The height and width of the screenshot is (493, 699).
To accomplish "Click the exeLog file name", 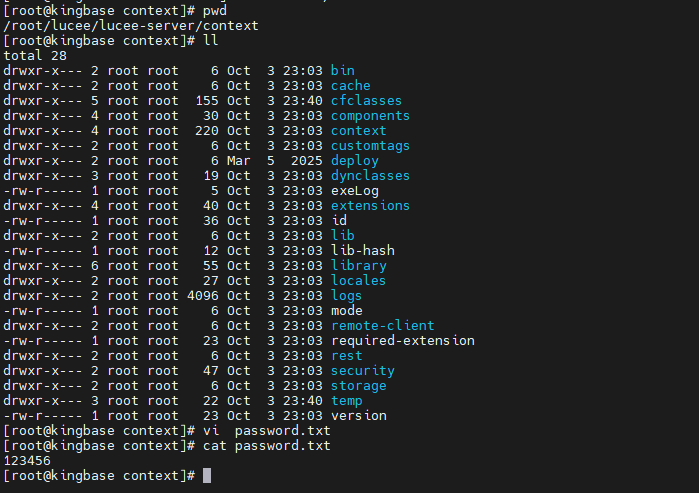I will 354,190.
